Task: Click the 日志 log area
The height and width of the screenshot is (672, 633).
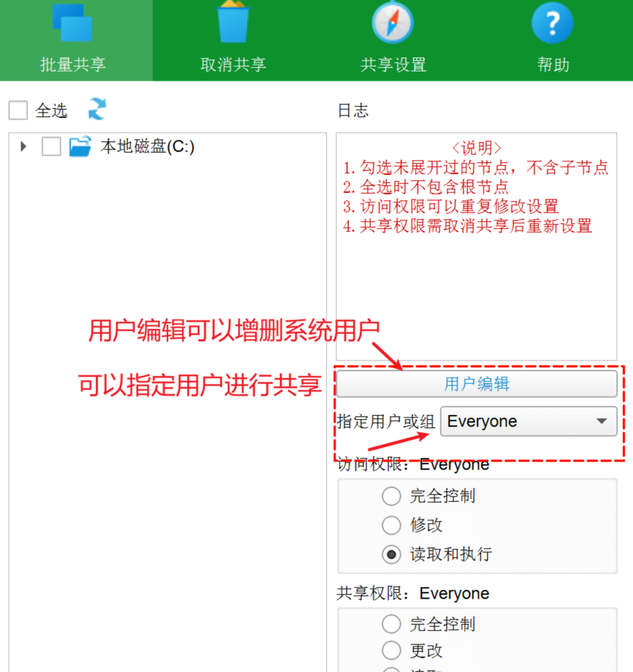Action: 476,246
